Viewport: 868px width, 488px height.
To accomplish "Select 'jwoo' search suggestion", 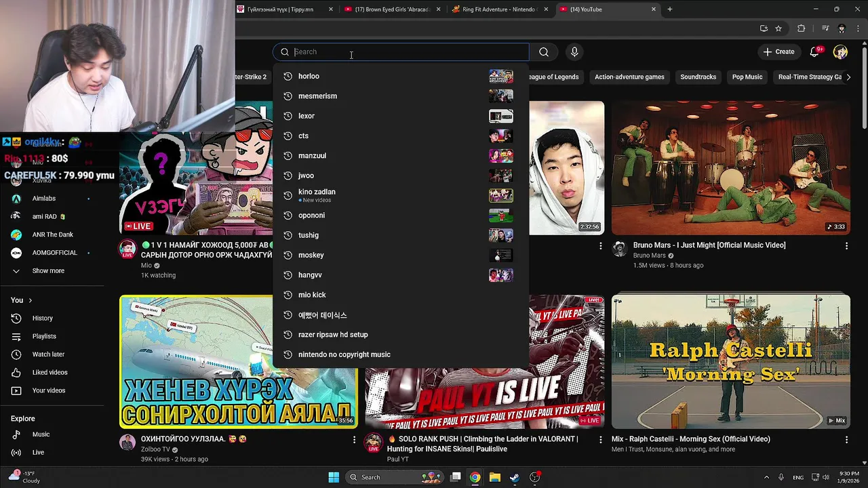I will [x=401, y=176].
